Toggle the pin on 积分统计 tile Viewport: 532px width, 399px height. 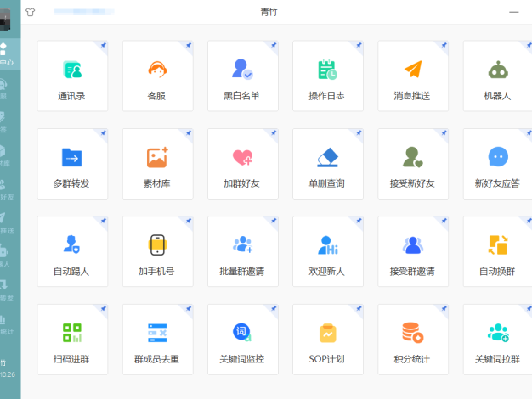coord(444,308)
